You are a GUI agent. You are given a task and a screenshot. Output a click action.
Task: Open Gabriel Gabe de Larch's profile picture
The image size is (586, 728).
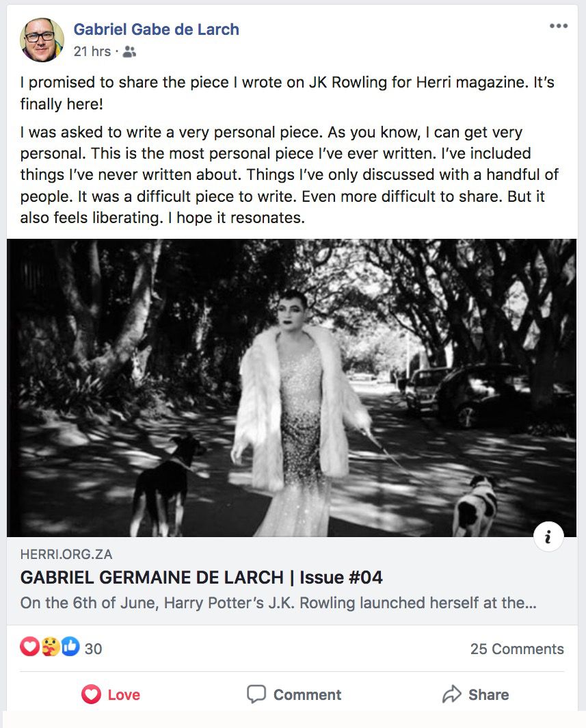pyautogui.click(x=42, y=40)
